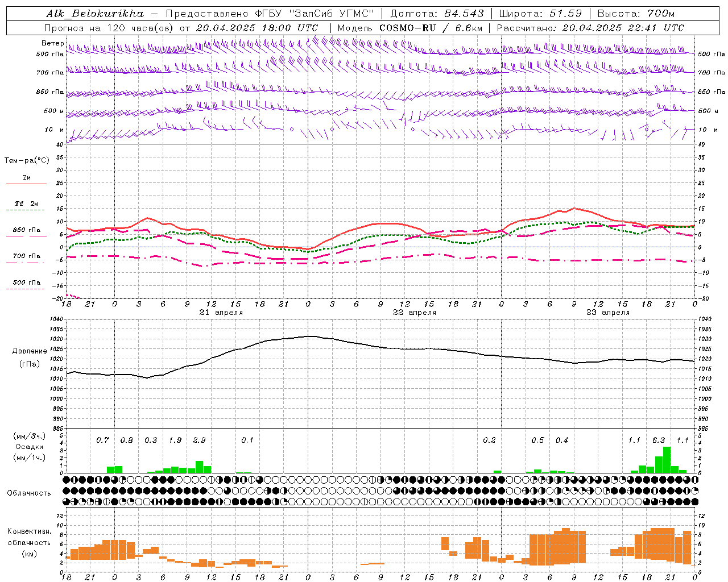
Task: Click the 700 гПа temperature legend entry
Action: (x=27, y=256)
